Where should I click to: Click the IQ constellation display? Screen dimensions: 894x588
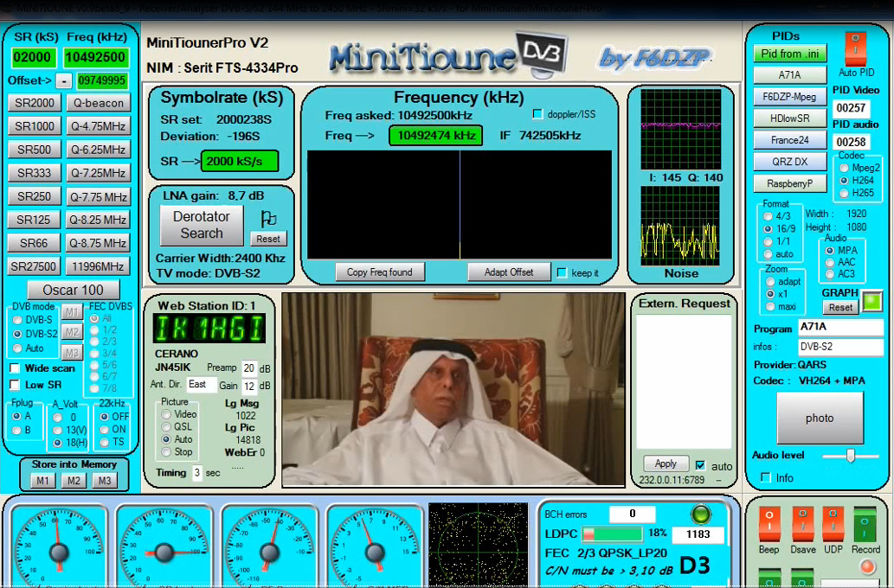(x=479, y=544)
